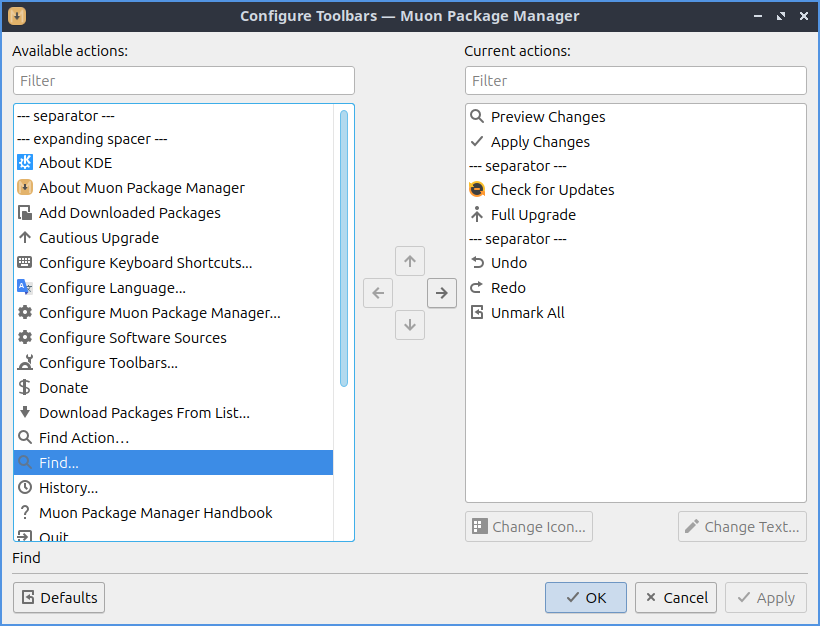
Task: Pick Full Upgrade from current actions
Action: pyautogui.click(x=533, y=215)
